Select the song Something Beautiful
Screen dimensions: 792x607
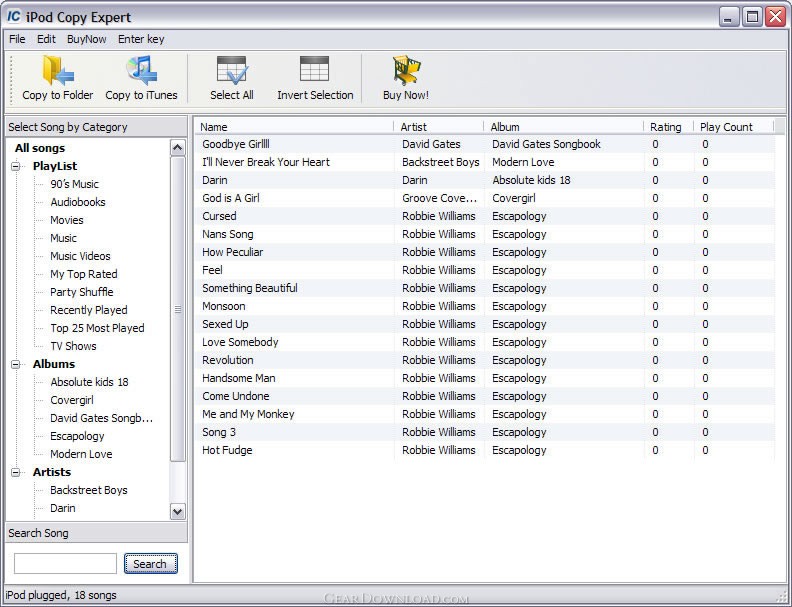250,288
